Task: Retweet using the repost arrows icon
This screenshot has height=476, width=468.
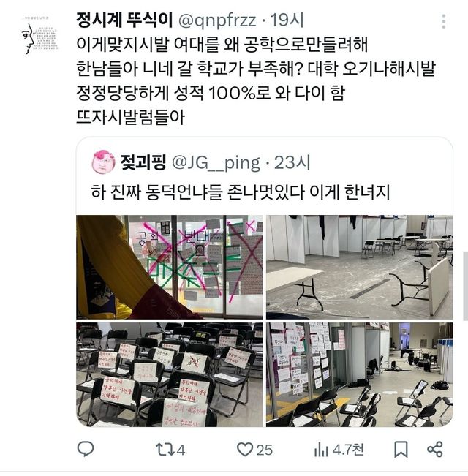Action: [x=165, y=450]
